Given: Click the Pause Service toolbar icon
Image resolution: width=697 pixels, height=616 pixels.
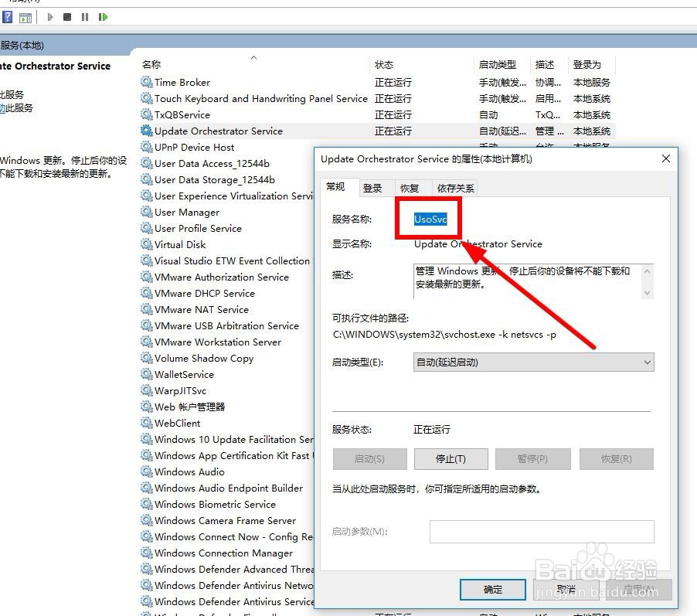Looking at the screenshot, I should coord(85,17).
